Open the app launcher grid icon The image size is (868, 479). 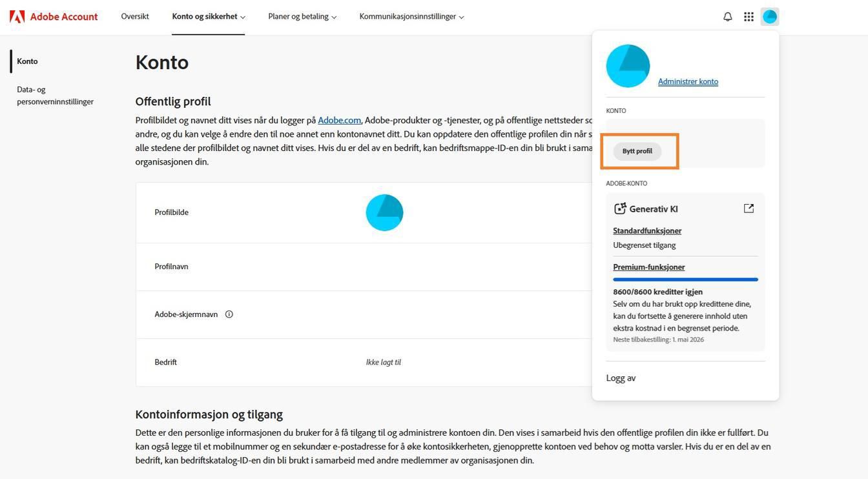[x=748, y=16]
